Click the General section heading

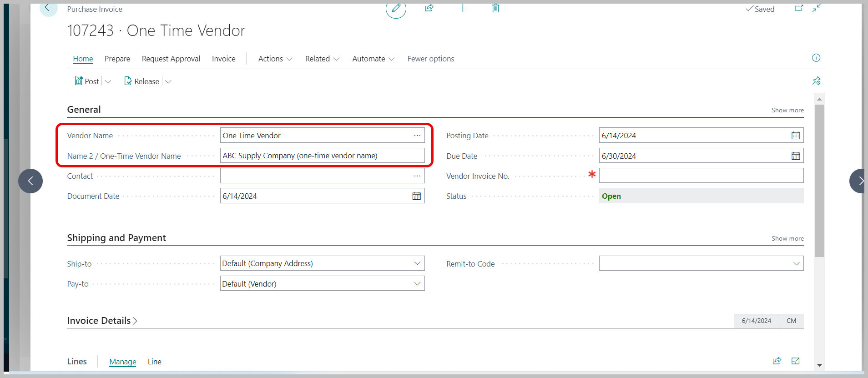point(84,110)
